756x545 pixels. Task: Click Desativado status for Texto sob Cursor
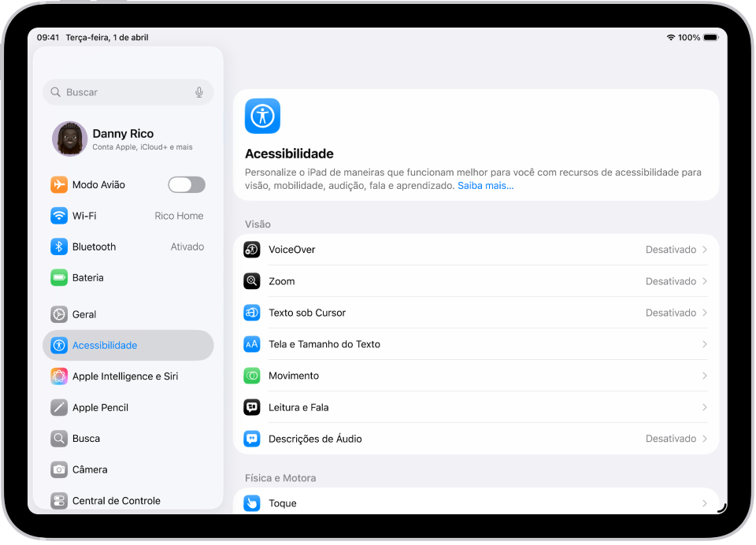[671, 313]
